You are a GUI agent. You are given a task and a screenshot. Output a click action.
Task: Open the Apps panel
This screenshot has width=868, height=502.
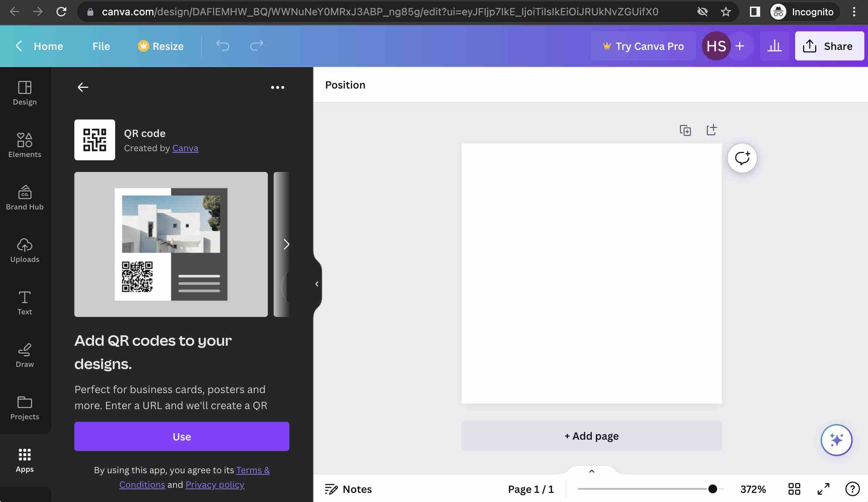(x=25, y=460)
